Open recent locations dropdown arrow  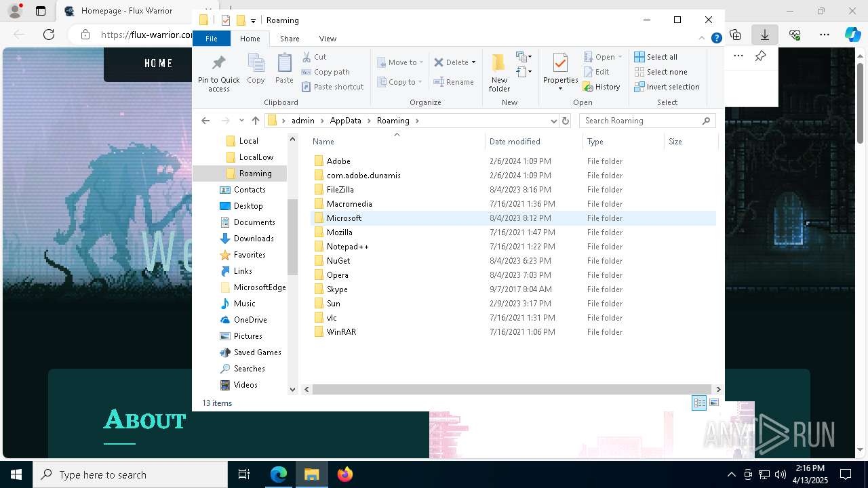click(241, 121)
